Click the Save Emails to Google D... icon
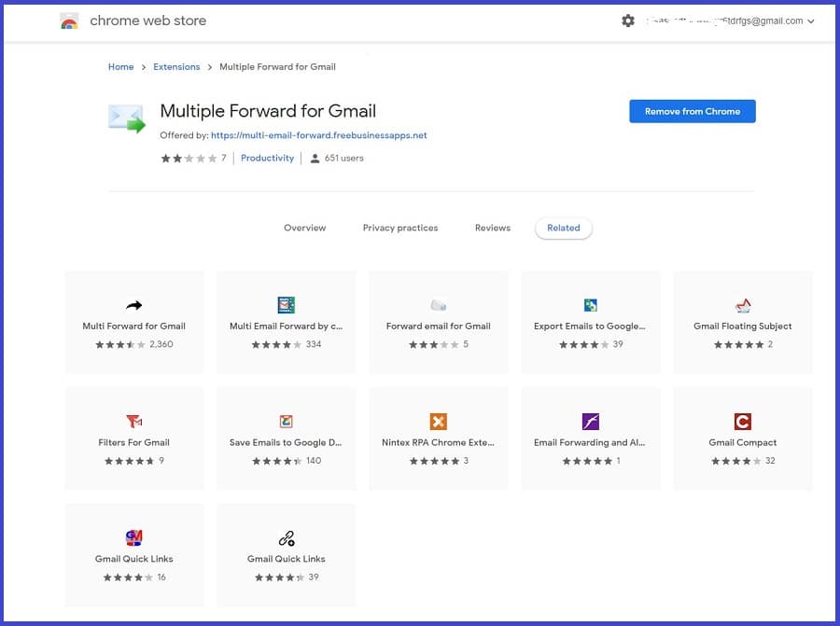 pyautogui.click(x=287, y=422)
